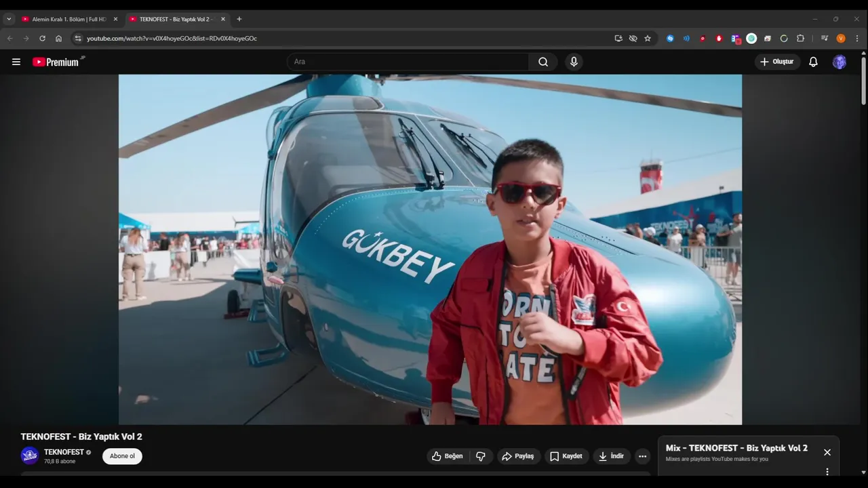Open the Chrome profile avatar V
The image size is (868, 488).
(841, 39)
